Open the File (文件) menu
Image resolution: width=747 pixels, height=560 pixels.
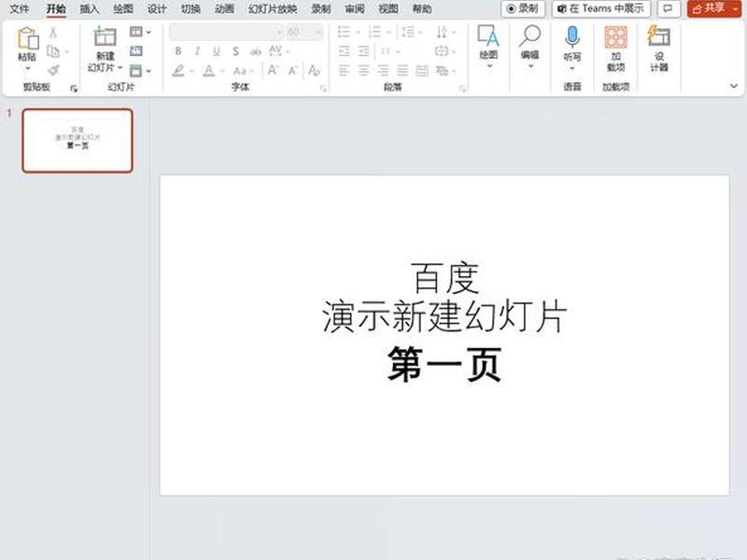pyautogui.click(x=20, y=8)
